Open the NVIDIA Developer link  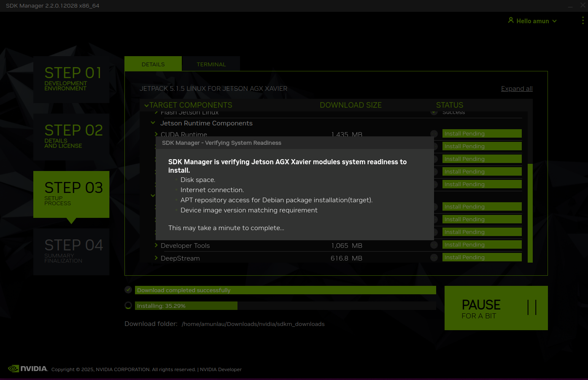[x=221, y=369]
